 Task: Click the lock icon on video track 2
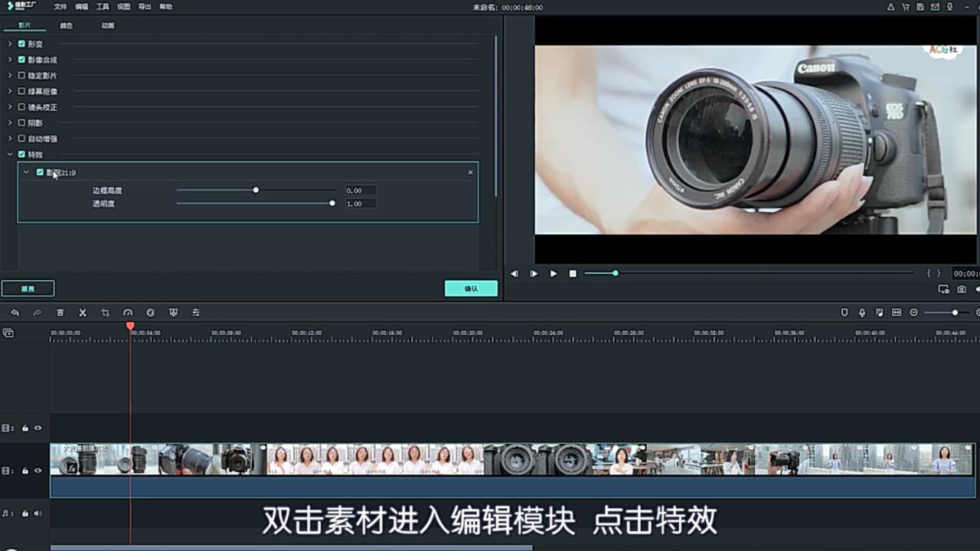coord(25,429)
